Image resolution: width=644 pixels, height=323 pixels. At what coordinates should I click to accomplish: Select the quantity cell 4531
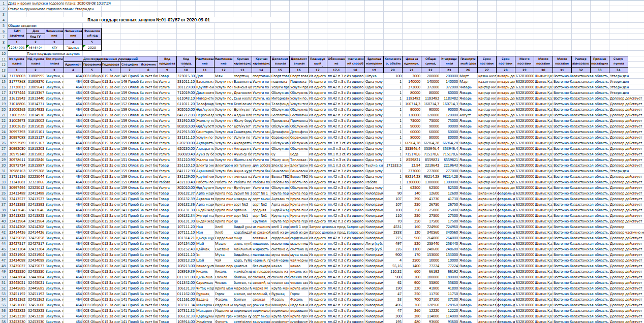click(393, 226)
